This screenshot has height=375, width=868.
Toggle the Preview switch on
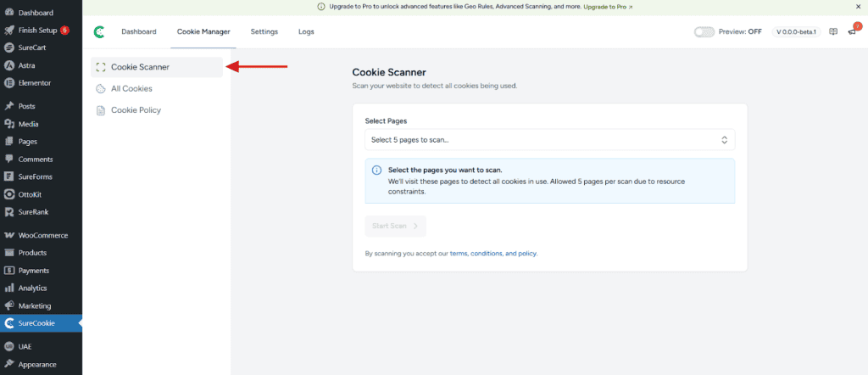pos(704,32)
